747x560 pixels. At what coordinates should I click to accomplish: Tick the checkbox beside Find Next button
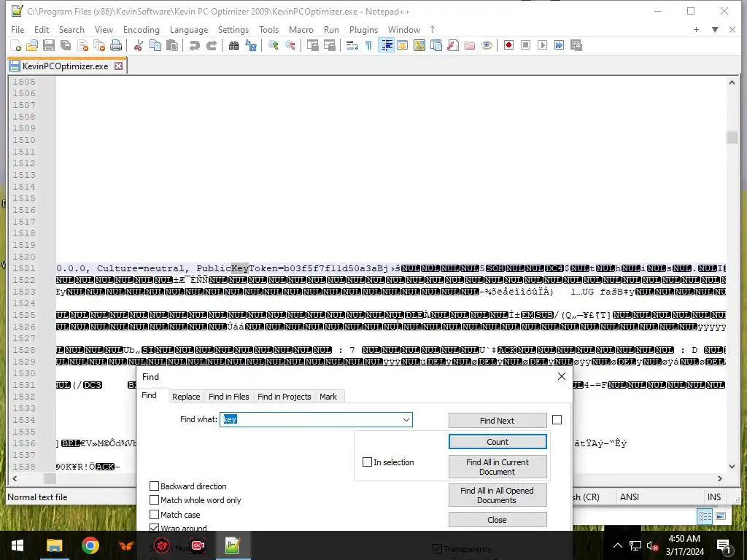[x=557, y=419]
